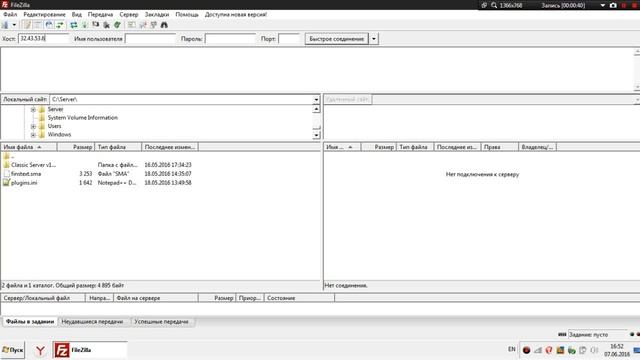
Task: Open the Site Manager dropdown arrow
Action: coord(14,25)
